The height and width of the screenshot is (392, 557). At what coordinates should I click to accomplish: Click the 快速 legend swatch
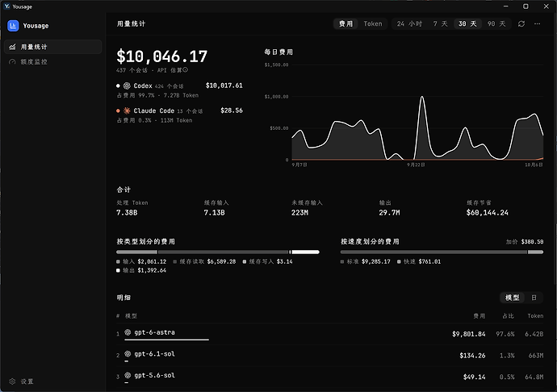[x=399, y=261]
